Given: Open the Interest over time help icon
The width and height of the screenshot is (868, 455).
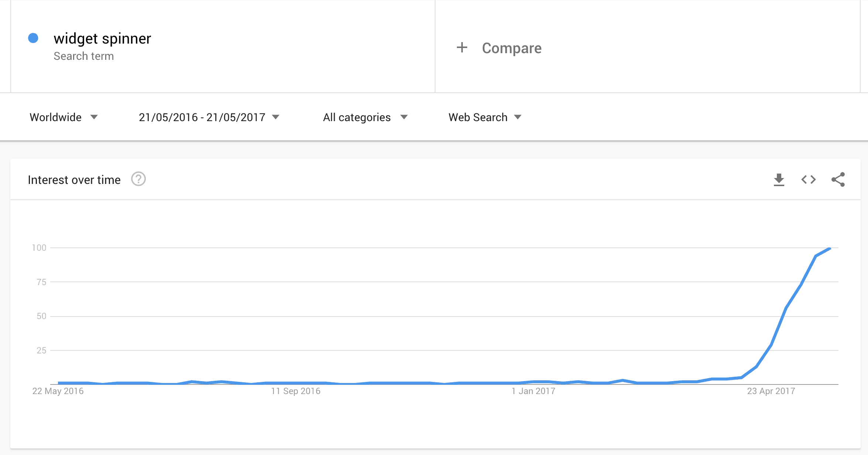Looking at the screenshot, I should click(x=138, y=179).
